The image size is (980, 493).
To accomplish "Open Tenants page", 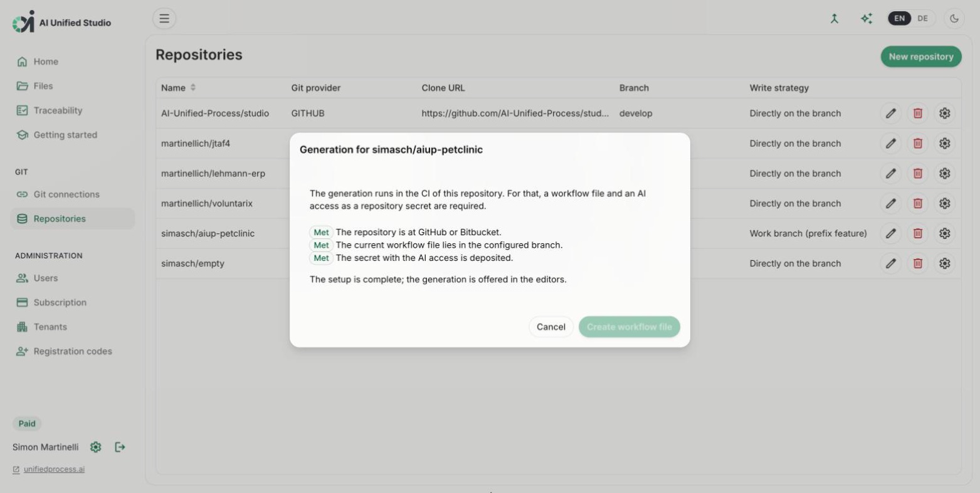I will (x=72, y=327).
